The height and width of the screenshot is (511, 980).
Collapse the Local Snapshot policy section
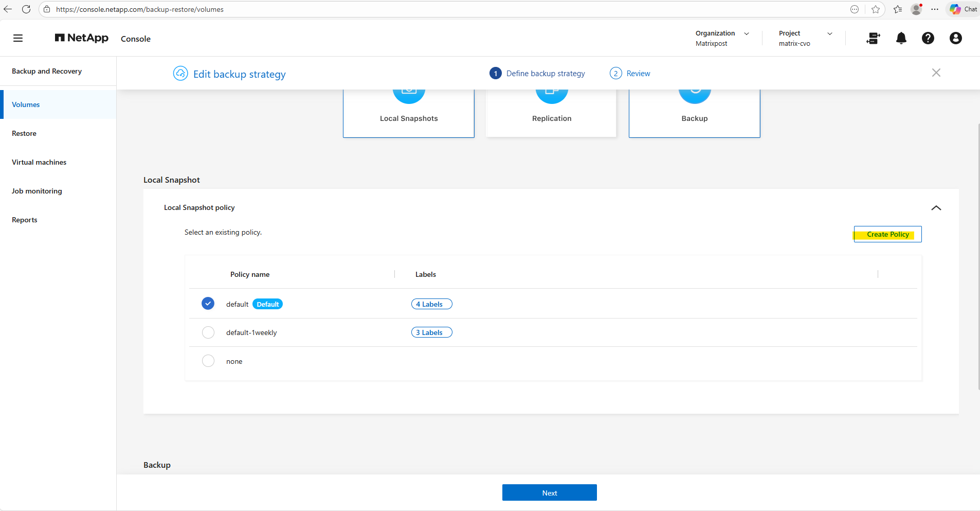point(936,208)
